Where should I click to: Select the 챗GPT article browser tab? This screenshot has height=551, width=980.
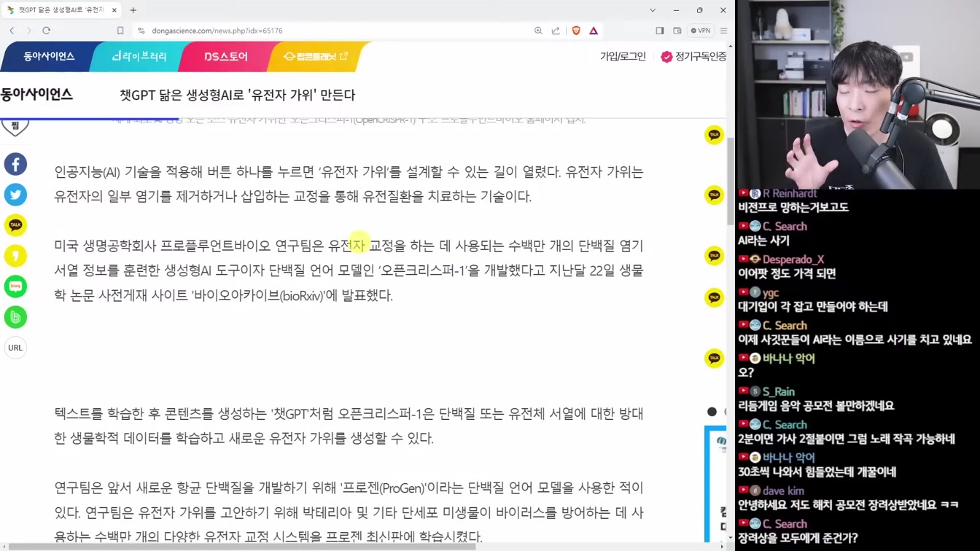pyautogui.click(x=61, y=10)
